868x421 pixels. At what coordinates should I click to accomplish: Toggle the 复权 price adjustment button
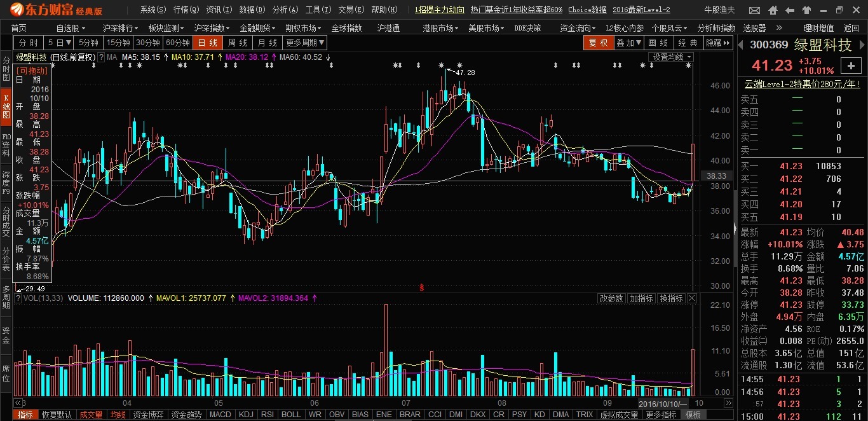click(x=599, y=43)
